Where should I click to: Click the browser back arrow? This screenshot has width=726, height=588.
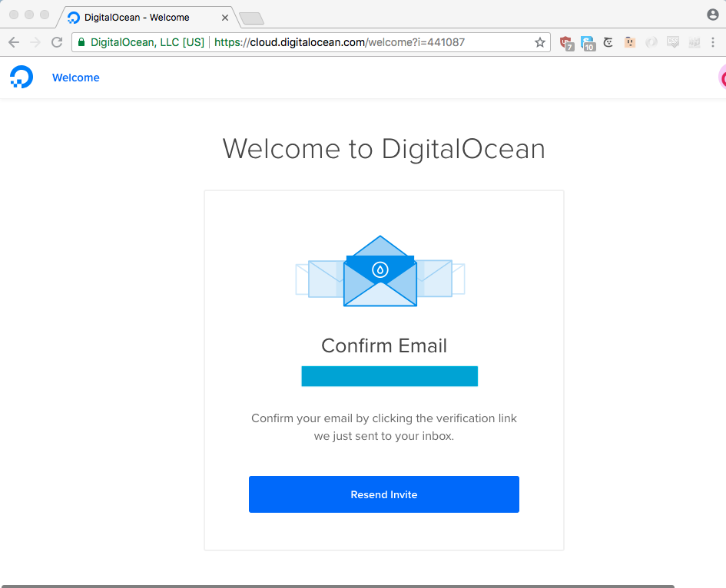pos(14,42)
